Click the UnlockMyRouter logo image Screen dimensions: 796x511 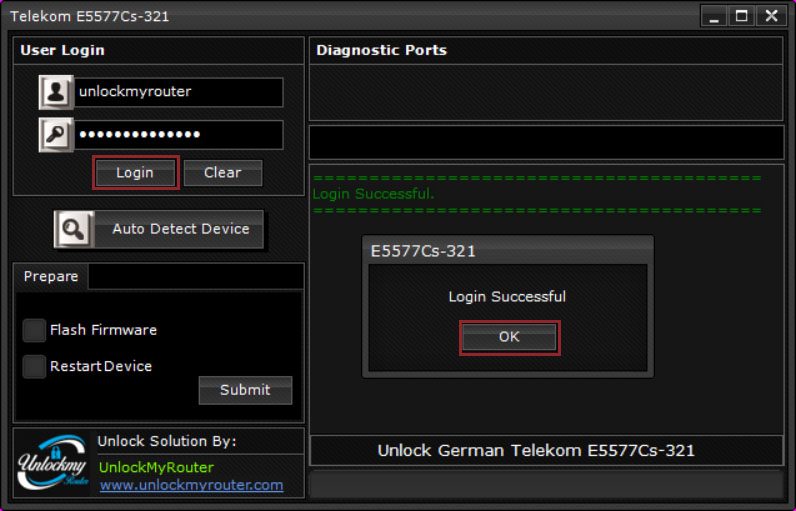(x=53, y=463)
